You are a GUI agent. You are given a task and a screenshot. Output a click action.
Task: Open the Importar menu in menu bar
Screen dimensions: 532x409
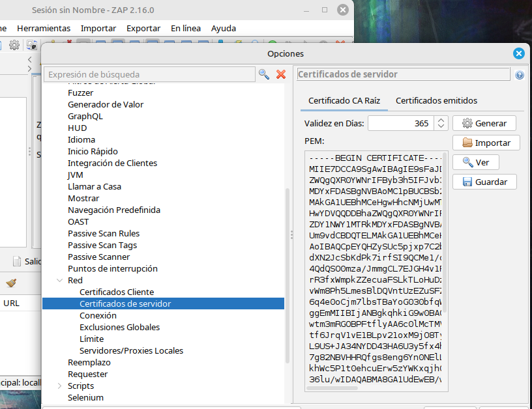[x=98, y=29]
